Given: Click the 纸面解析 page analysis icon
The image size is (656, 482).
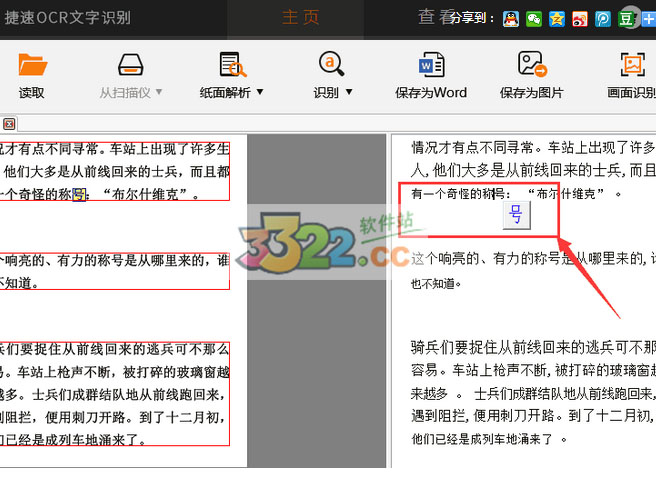Looking at the screenshot, I should pyautogui.click(x=233, y=64).
